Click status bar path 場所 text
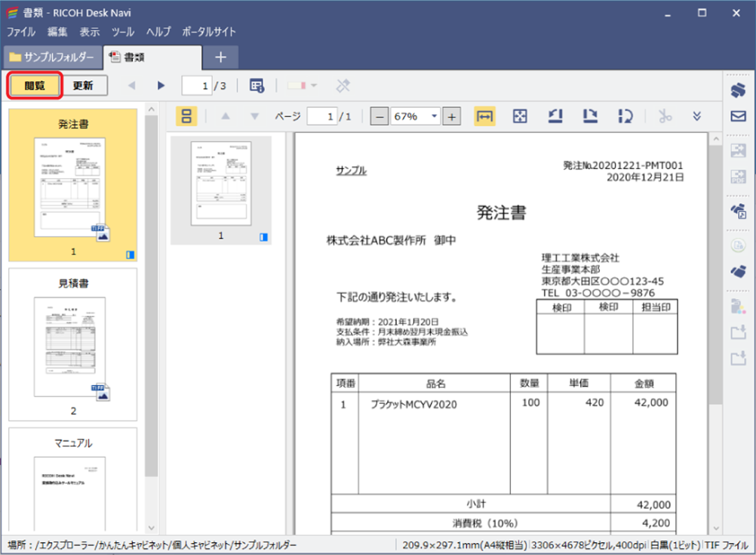The image size is (756, 555). click(x=152, y=545)
